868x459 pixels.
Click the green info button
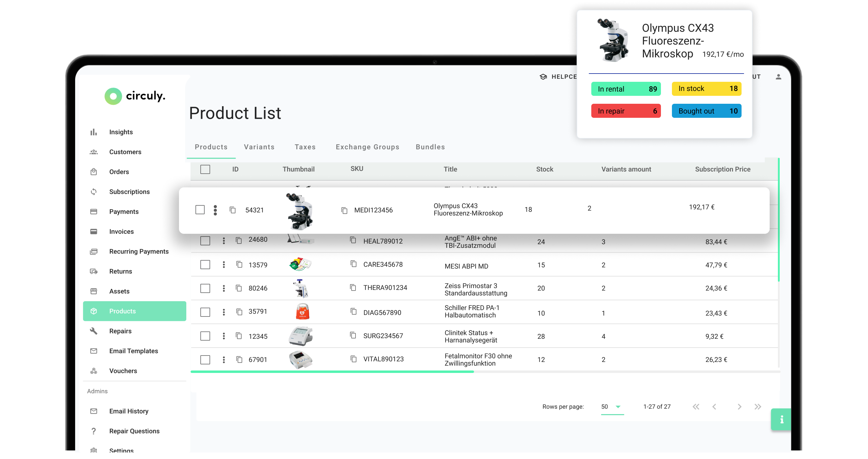(781, 419)
